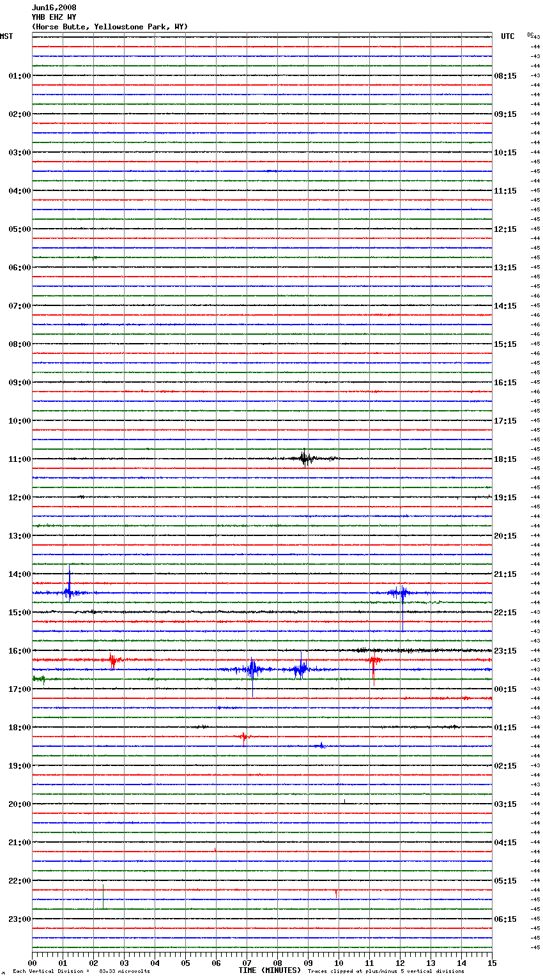Select the 09:00 MST hour label
Image resolution: width=543 pixels, height=980 pixels.
[20, 383]
